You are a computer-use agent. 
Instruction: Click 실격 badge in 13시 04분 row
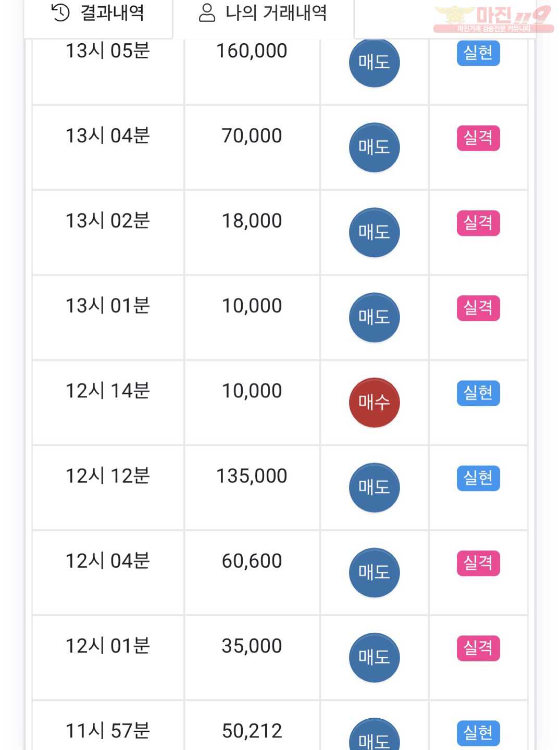click(478, 138)
